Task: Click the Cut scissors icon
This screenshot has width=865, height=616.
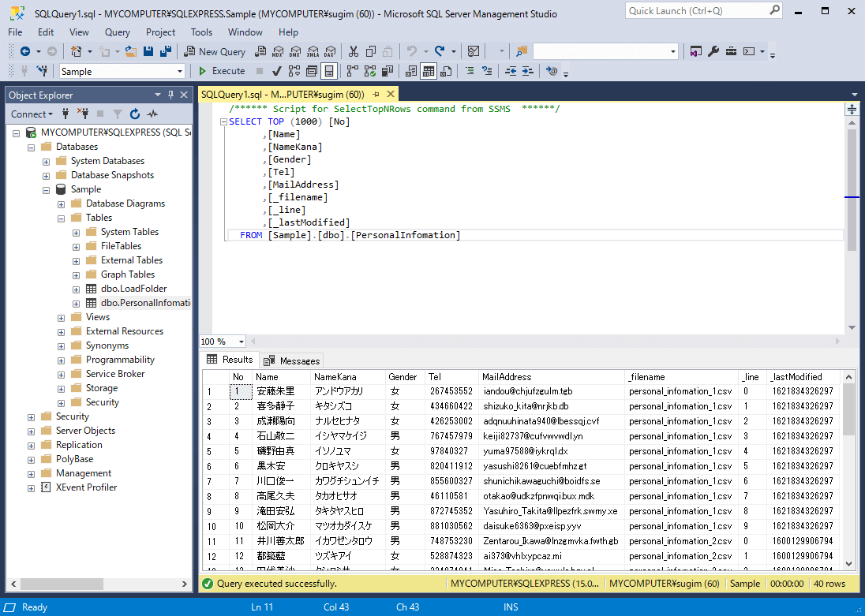Action: click(x=353, y=51)
